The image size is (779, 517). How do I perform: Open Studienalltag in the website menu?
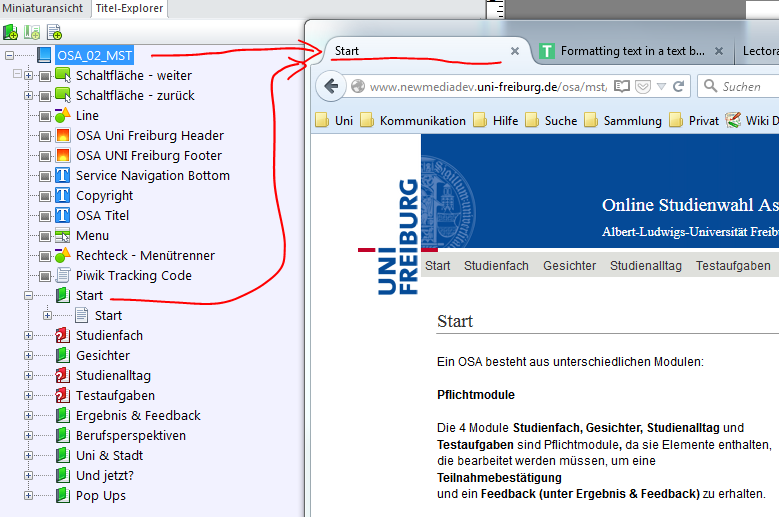pyautogui.click(x=646, y=266)
